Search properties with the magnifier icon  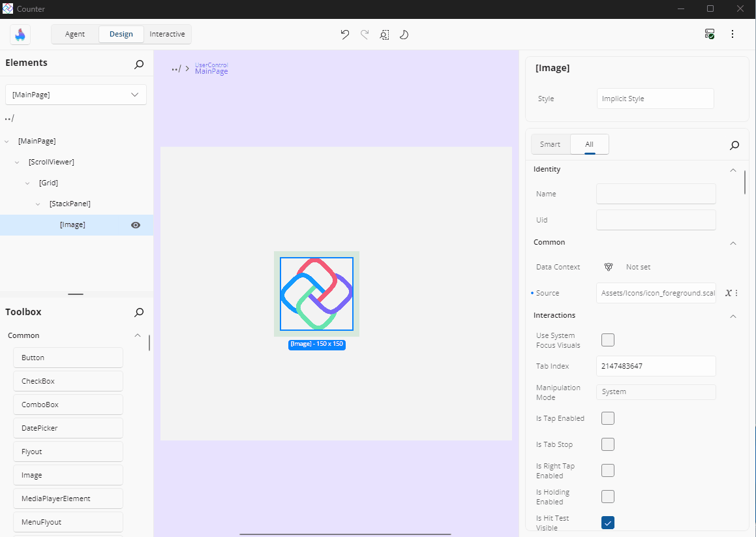coord(734,145)
